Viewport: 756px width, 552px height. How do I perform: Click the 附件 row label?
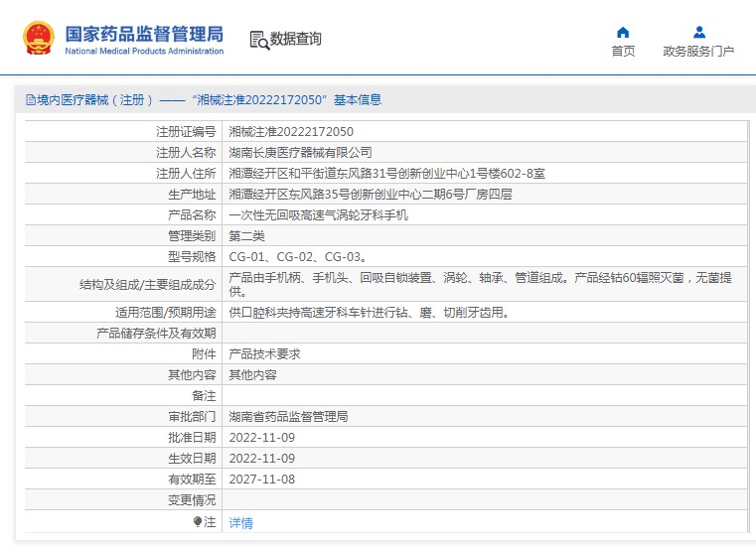pos(204,354)
